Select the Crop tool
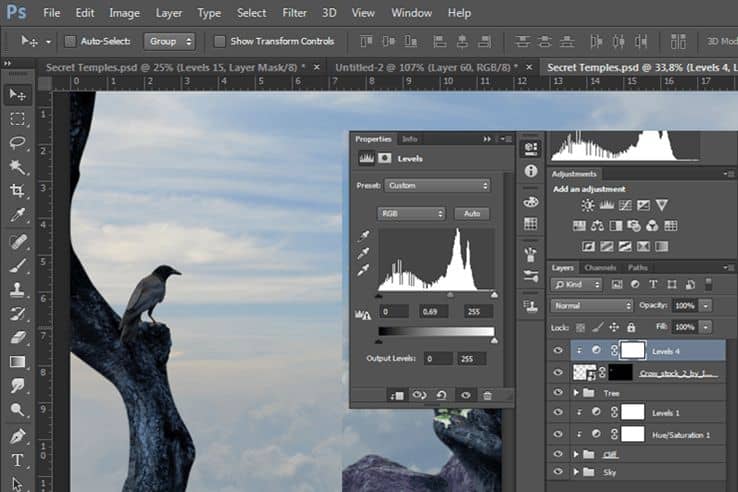This screenshot has height=492, width=738. pos(18,191)
